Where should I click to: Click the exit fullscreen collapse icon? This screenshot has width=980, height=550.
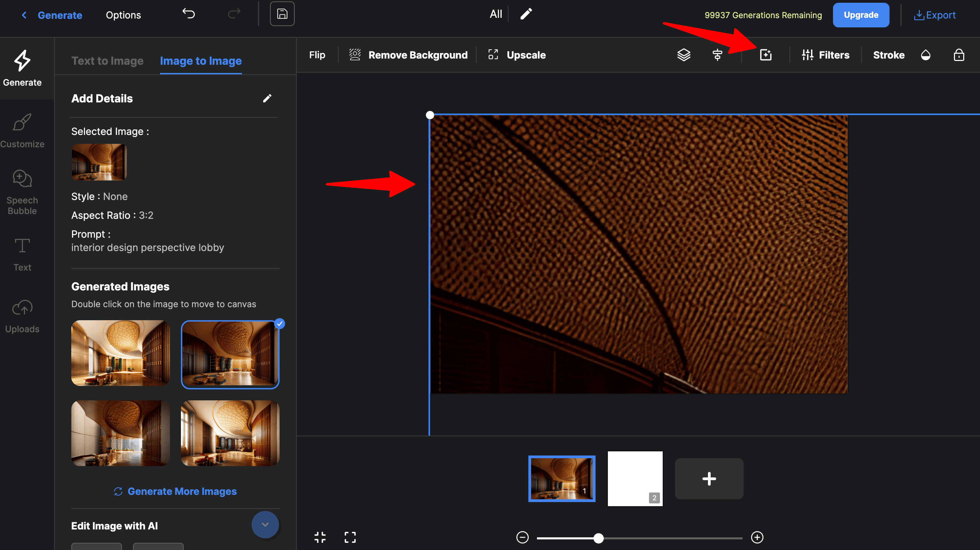(320, 537)
